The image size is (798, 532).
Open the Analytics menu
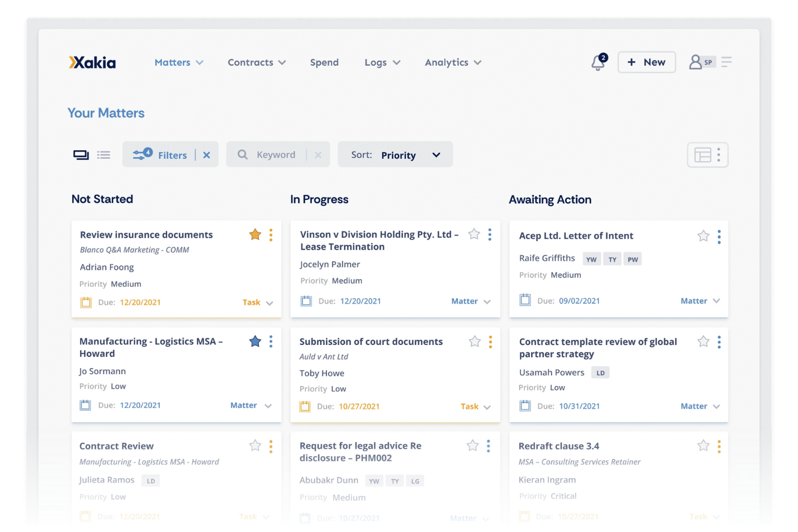pos(453,63)
